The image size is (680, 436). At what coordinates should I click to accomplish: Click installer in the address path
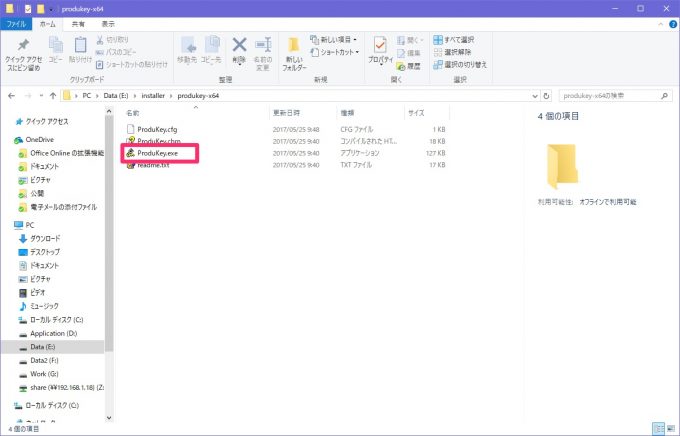click(x=153, y=96)
